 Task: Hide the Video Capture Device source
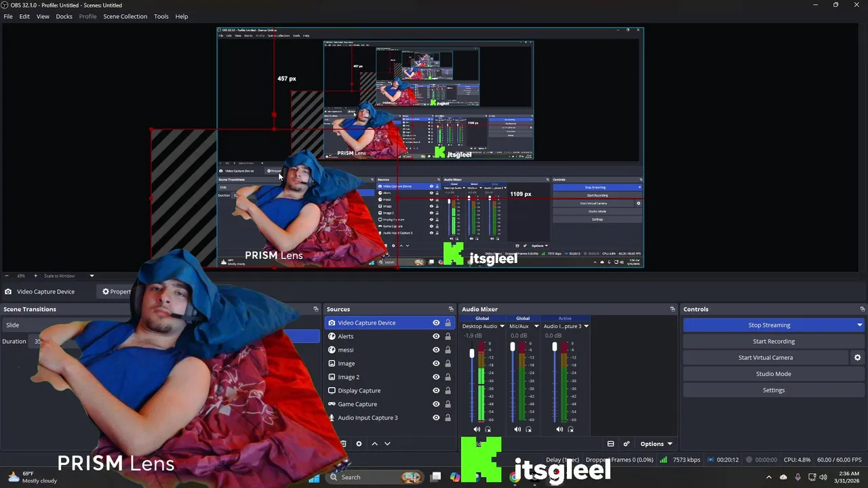tap(436, 323)
